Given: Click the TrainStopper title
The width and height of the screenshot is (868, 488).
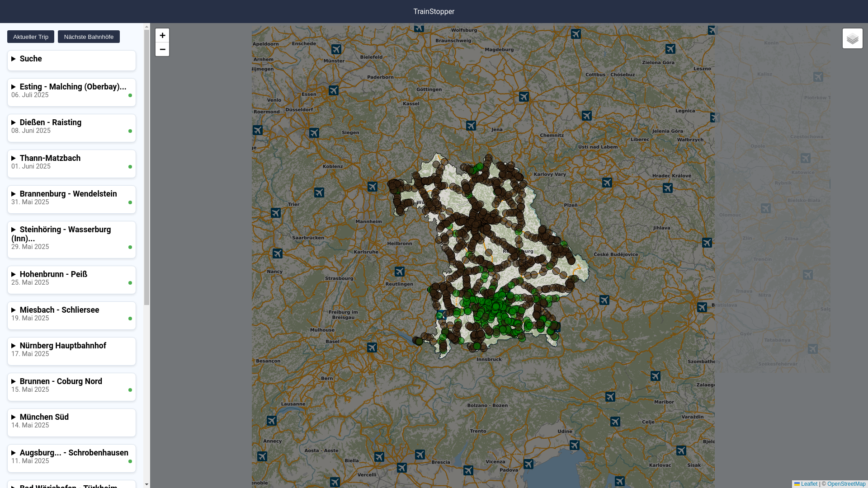Looking at the screenshot, I should [434, 12].
